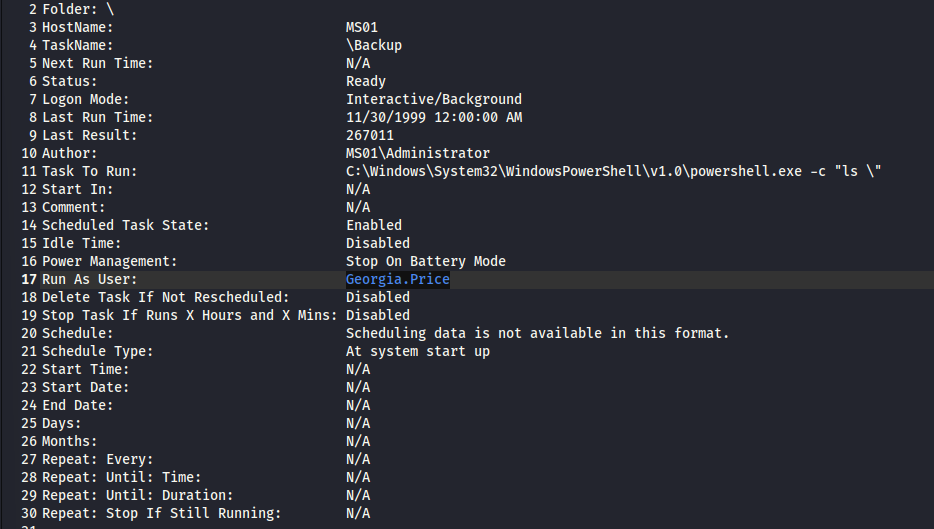Viewport: 934px width, 529px height.
Task: Click the Ready status value
Action: coord(366,82)
